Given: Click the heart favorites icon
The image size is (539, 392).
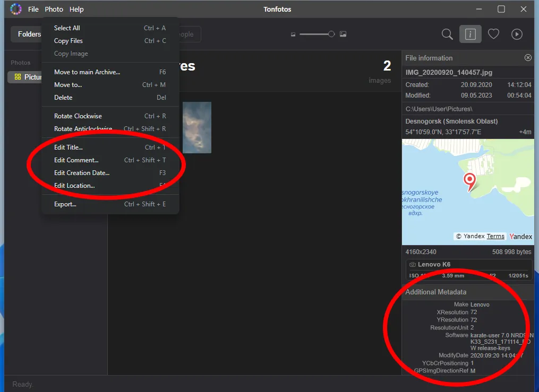Looking at the screenshot, I should point(494,34).
